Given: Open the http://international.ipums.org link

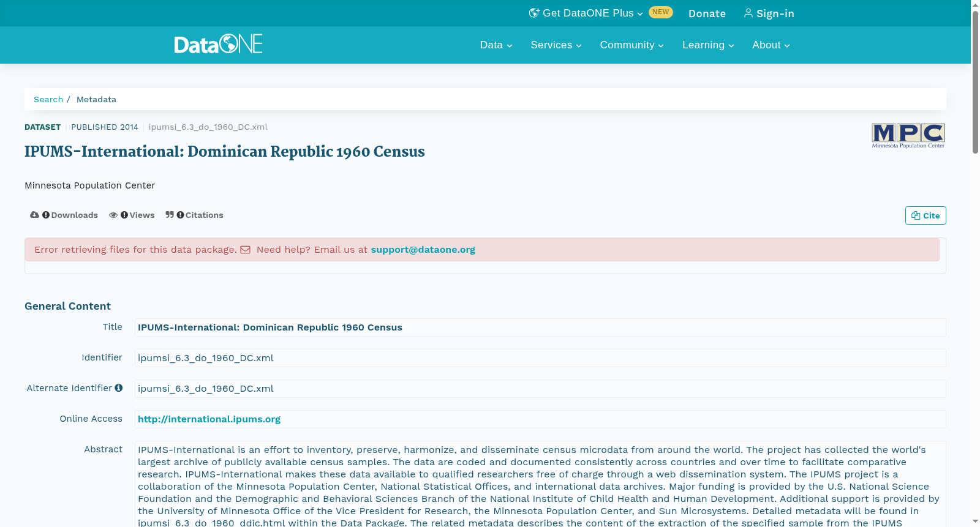Looking at the screenshot, I should pos(209,419).
